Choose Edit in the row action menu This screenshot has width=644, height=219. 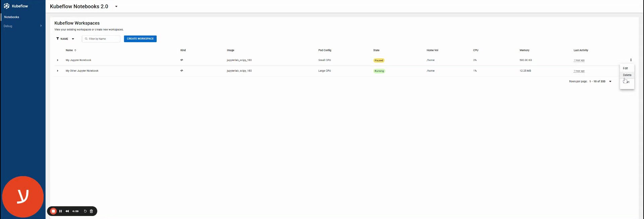tap(627, 68)
